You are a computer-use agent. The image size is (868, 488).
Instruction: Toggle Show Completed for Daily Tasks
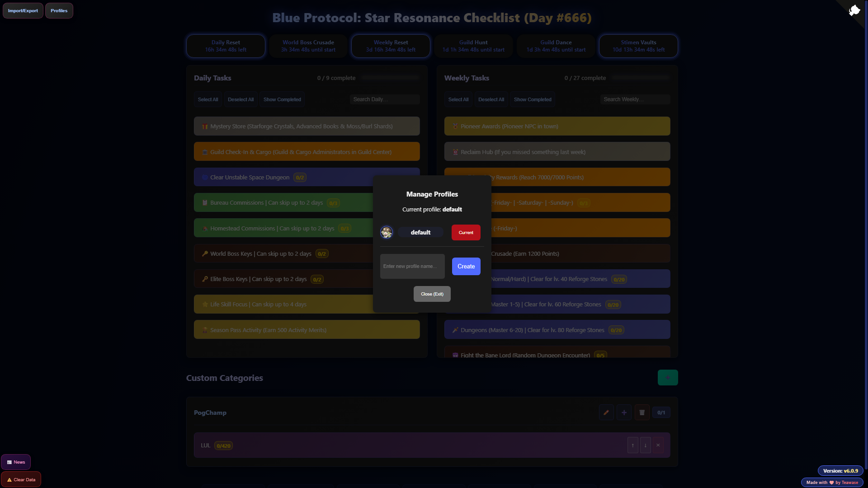(282, 100)
